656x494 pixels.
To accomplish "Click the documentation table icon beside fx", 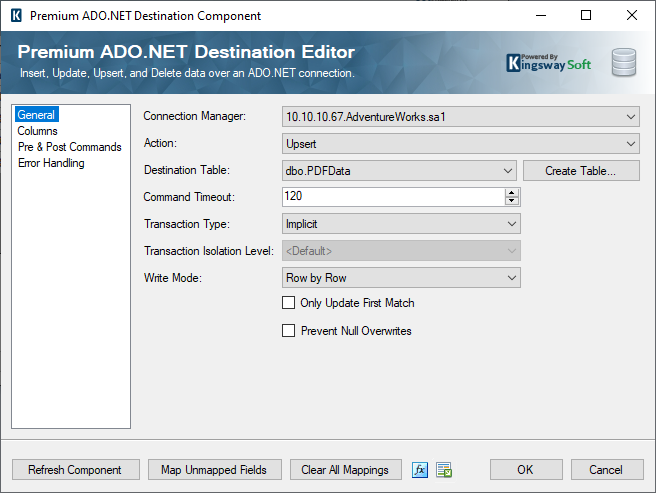I will [x=444, y=470].
